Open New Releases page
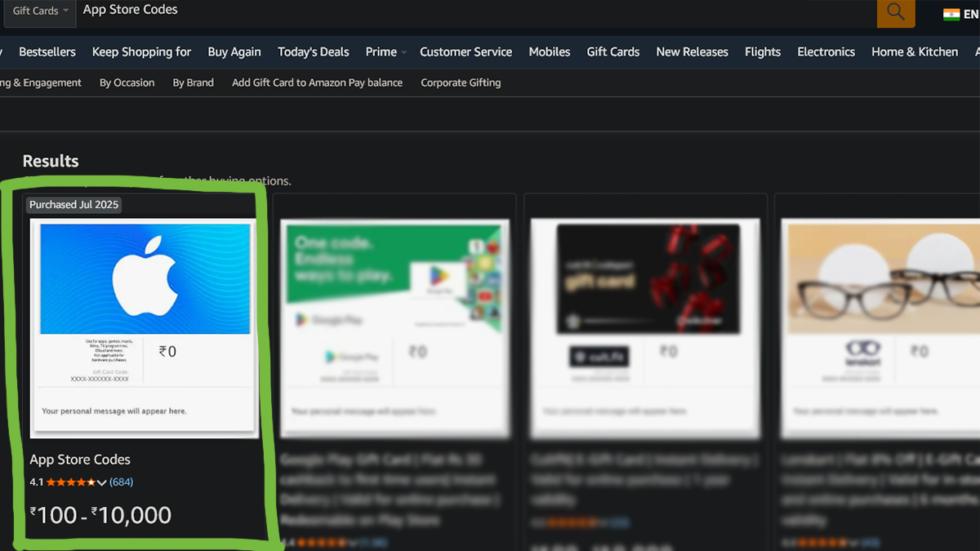 (x=692, y=51)
